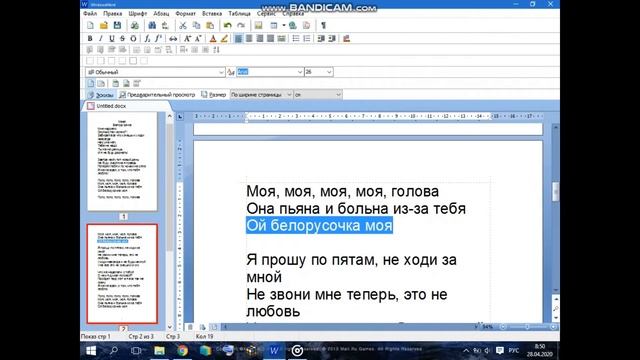The image size is (640, 360).
Task: Align text left
Action: click(238, 39)
